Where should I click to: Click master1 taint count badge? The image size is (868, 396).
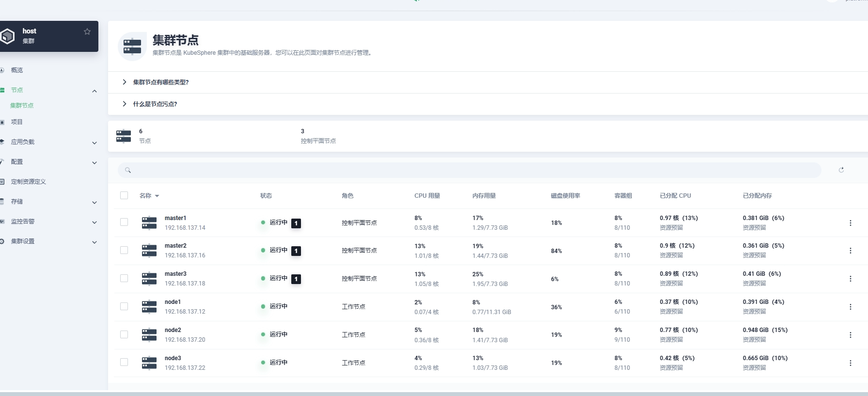click(x=296, y=223)
